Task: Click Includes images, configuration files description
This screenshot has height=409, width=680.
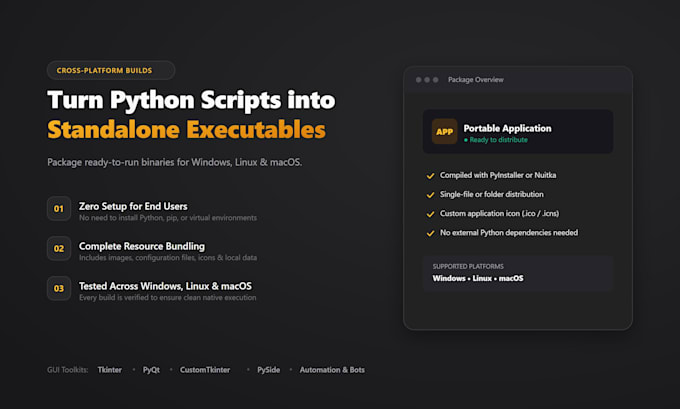Action: click(x=168, y=258)
